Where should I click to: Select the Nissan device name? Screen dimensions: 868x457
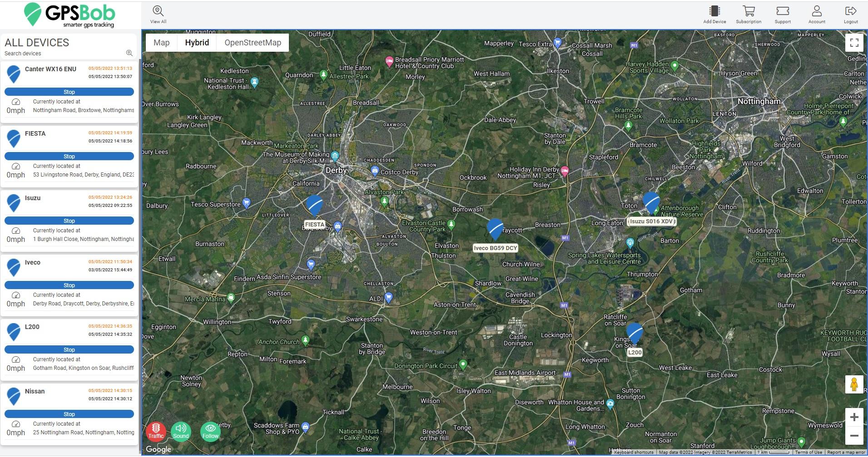[x=35, y=391]
